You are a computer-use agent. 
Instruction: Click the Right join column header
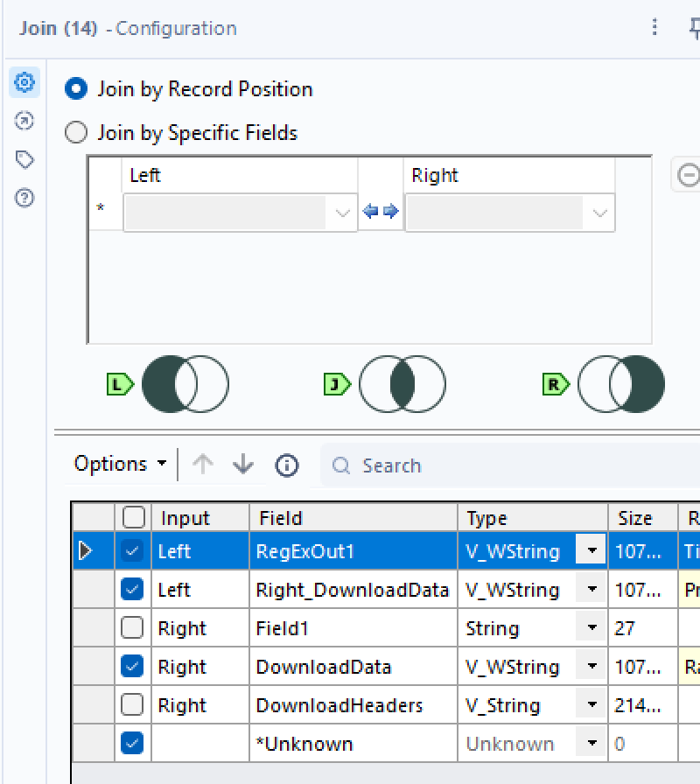(x=509, y=176)
